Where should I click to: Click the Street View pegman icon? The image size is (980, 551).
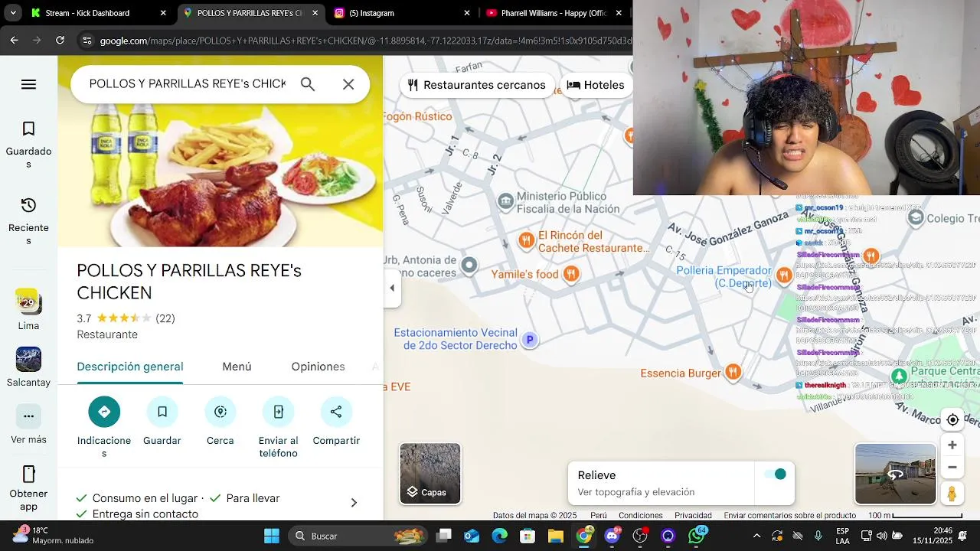[x=952, y=494]
